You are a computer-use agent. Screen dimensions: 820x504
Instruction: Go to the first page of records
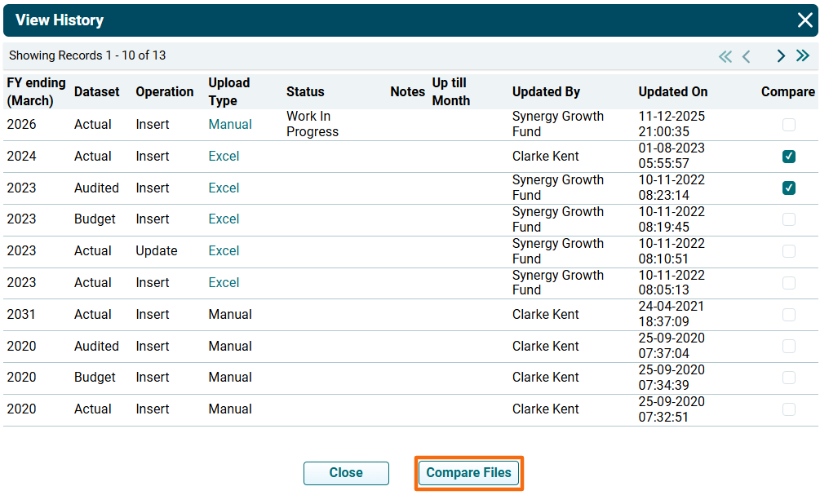point(725,56)
